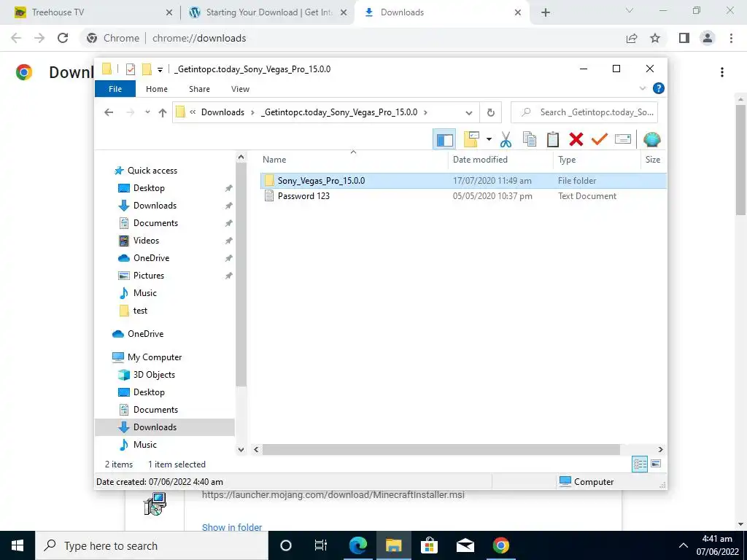Image resolution: width=747 pixels, height=560 pixels.
Task: Click the horizontal scrollbar right arrow
Action: [x=660, y=449]
